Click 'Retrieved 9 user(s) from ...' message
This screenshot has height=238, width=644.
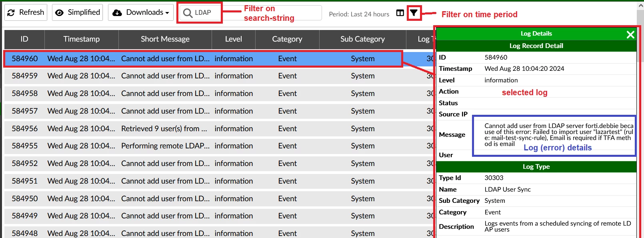[x=164, y=129]
